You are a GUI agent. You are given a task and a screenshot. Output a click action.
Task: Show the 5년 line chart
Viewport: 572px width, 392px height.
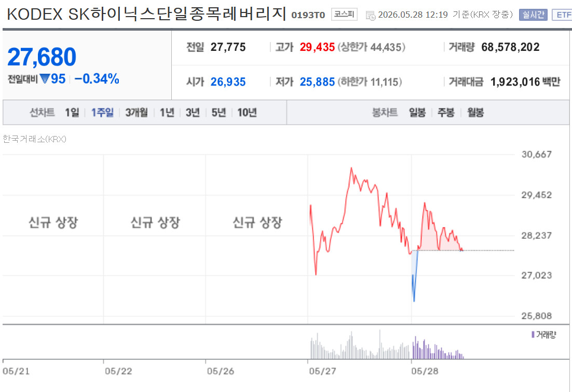click(219, 113)
